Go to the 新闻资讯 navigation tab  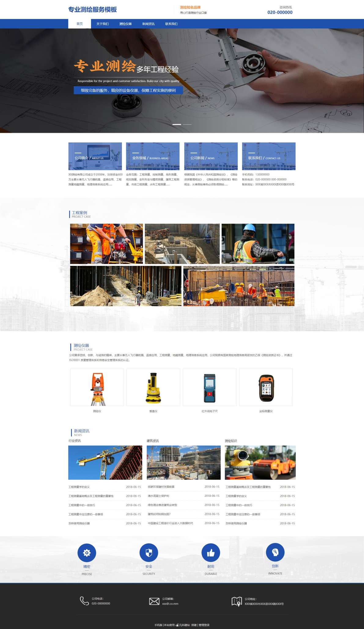(148, 24)
